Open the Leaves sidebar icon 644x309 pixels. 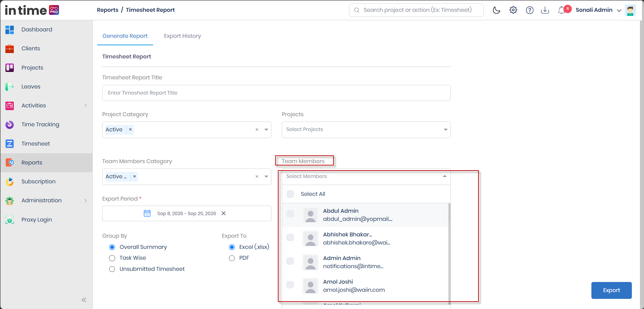click(x=10, y=87)
